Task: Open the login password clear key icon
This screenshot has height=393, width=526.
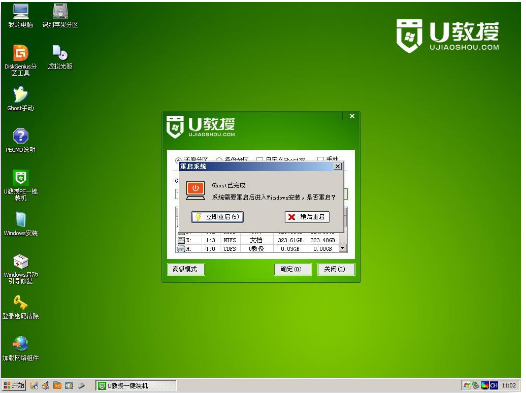Action: pos(20,307)
